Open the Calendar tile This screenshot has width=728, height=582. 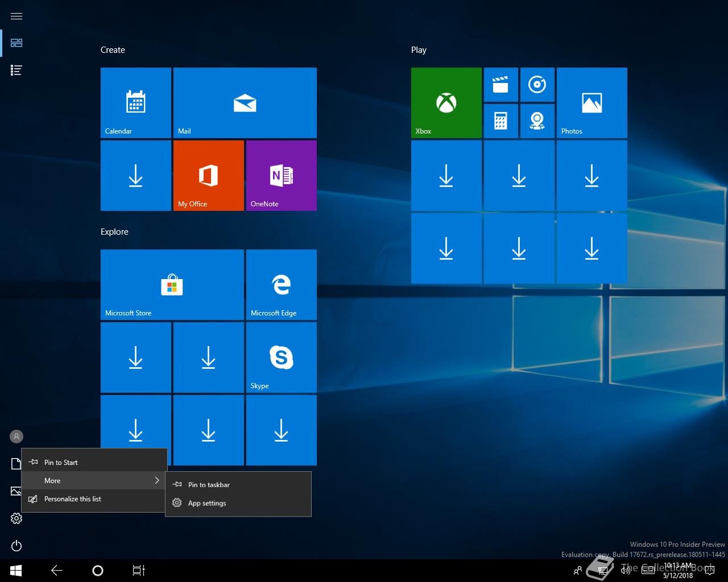[136, 103]
